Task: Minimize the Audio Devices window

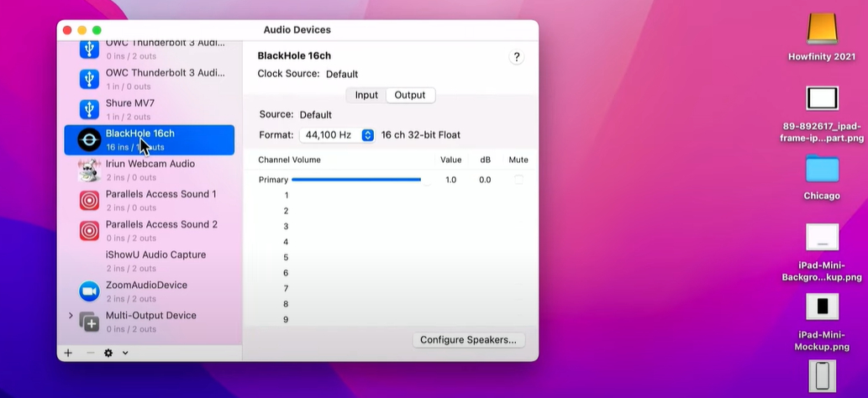Action: pos(82,30)
